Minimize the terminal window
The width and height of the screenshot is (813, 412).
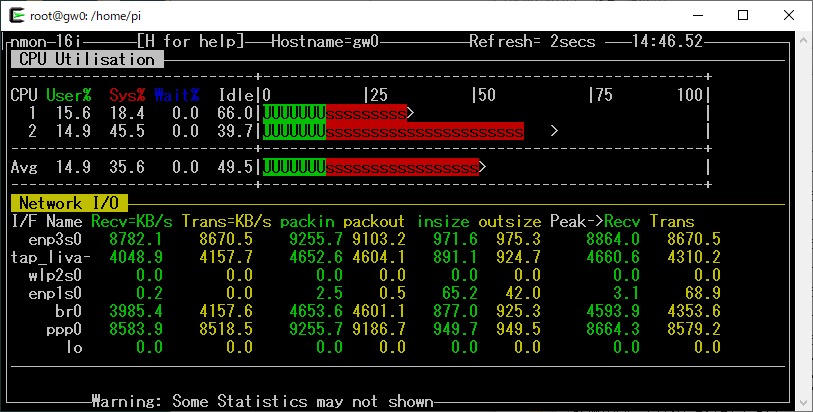click(x=698, y=16)
